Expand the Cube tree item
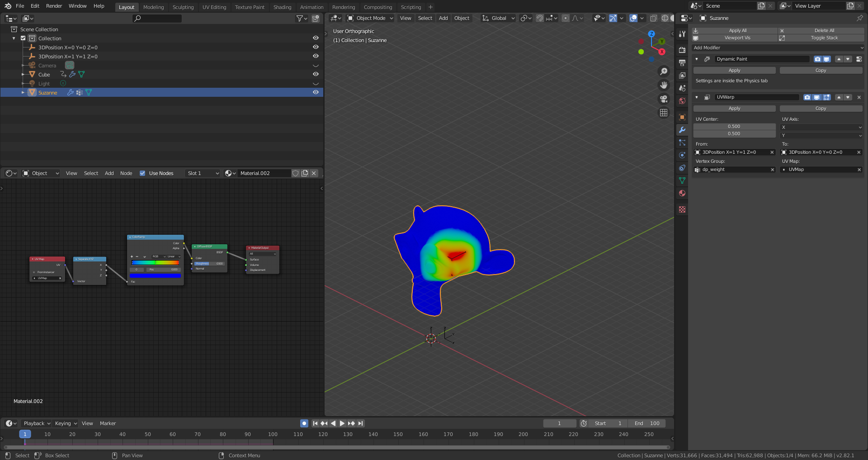The image size is (868, 460). pyautogui.click(x=23, y=74)
